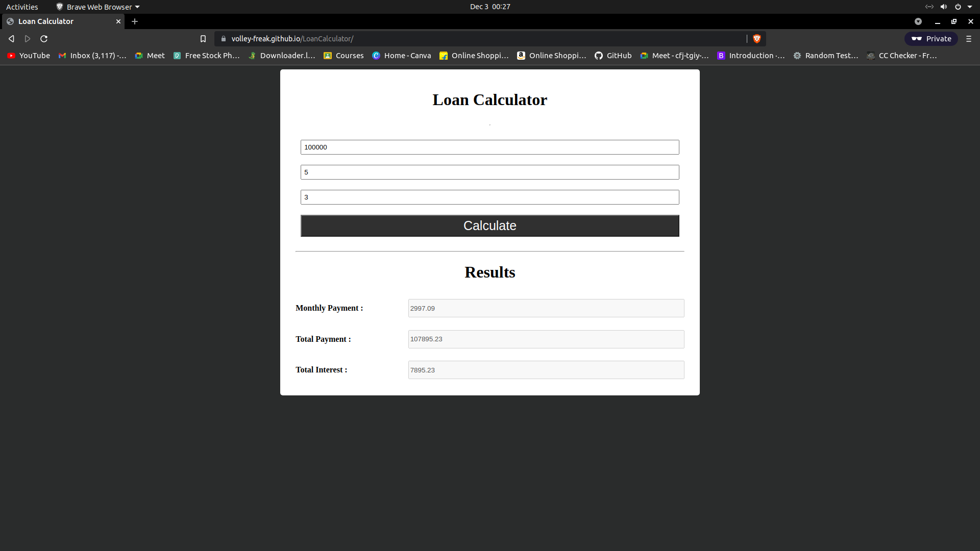Expand the system power menu arrow
This screenshot has width=980, height=551.
(970, 7)
